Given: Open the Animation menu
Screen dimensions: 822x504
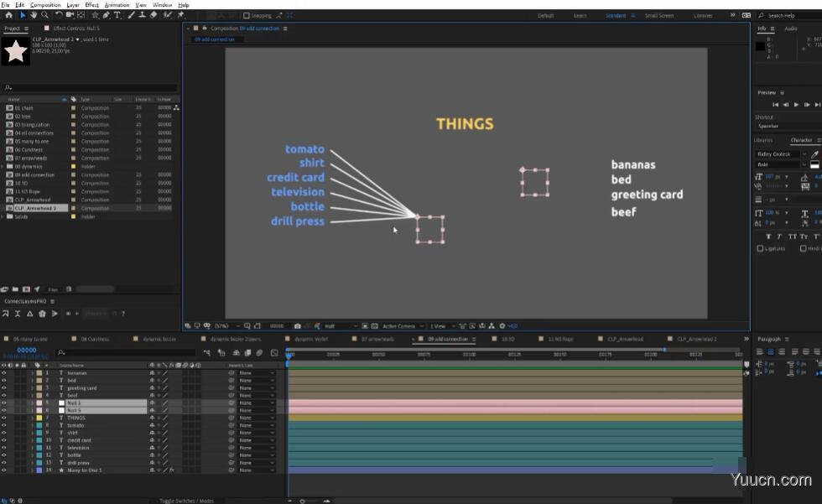Looking at the screenshot, I should tap(117, 5).
